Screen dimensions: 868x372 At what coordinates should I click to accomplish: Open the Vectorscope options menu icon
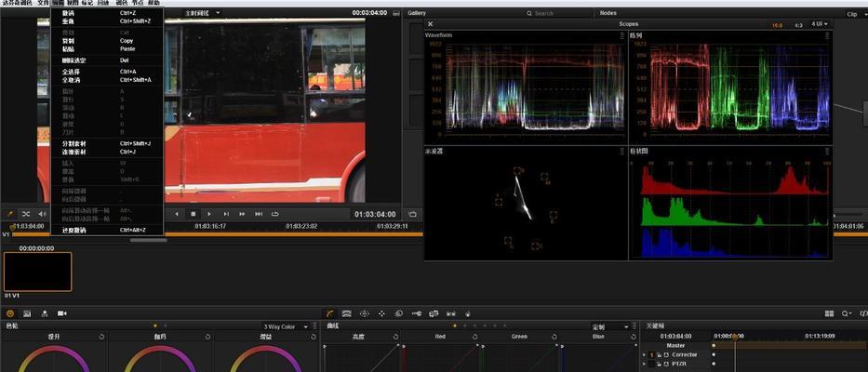(x=622, y=151)
